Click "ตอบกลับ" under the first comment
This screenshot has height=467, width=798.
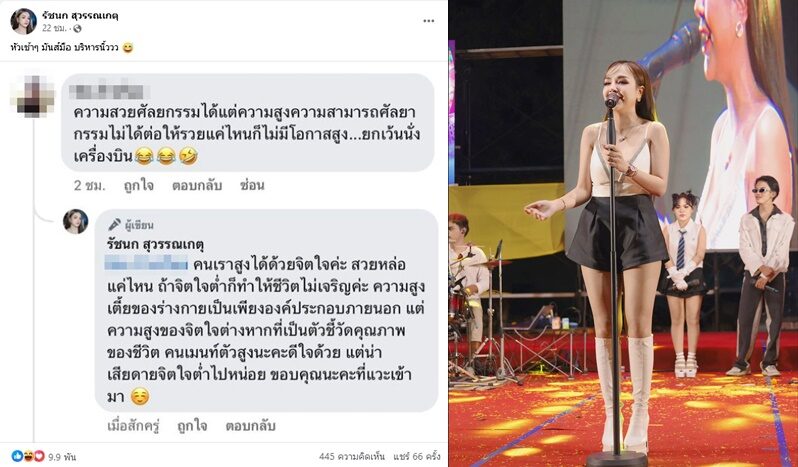pos(197,186)
